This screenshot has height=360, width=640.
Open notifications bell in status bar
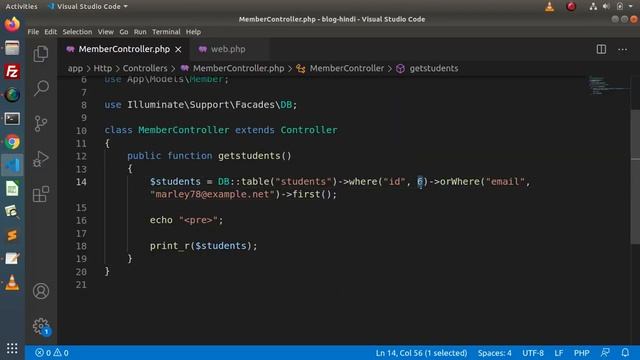(x=625, y=353)
